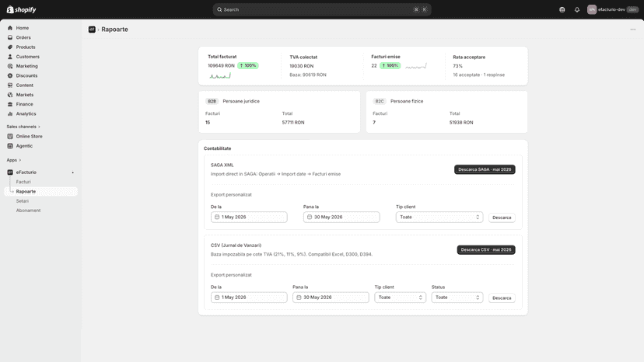Image resolution: width=644 pixels, height=362 pixels.
Task: Open the Analytics bar chart icon
Action: [10, 113]
